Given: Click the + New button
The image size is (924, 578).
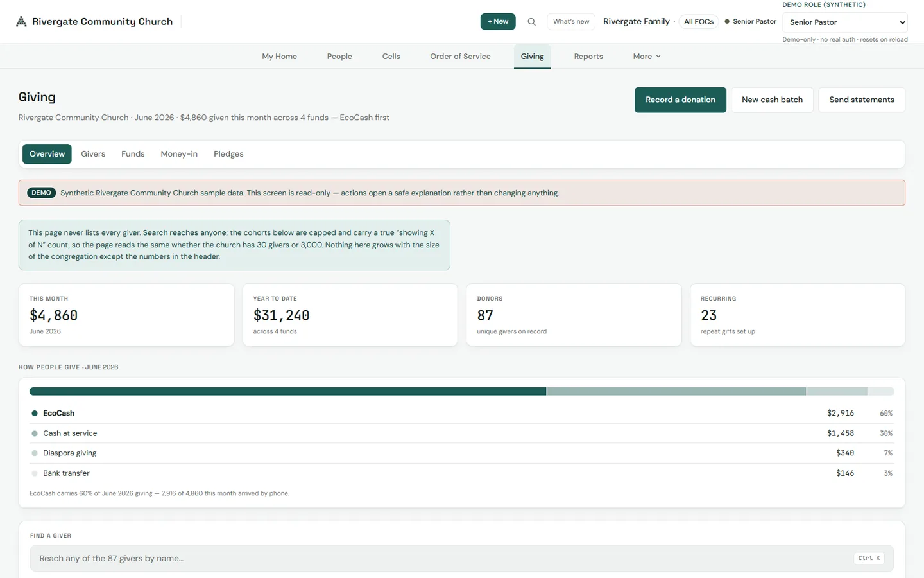Looking at the screenshot, I should point(498,22).
